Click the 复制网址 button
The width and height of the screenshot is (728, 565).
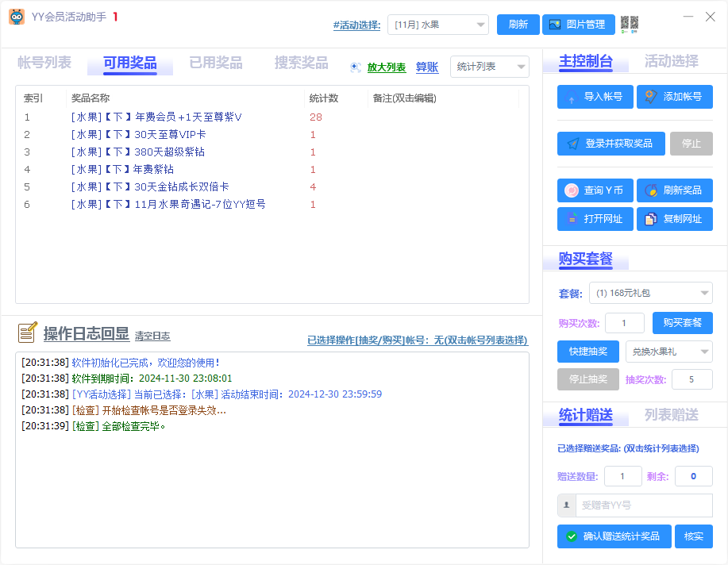coord(675,219)
